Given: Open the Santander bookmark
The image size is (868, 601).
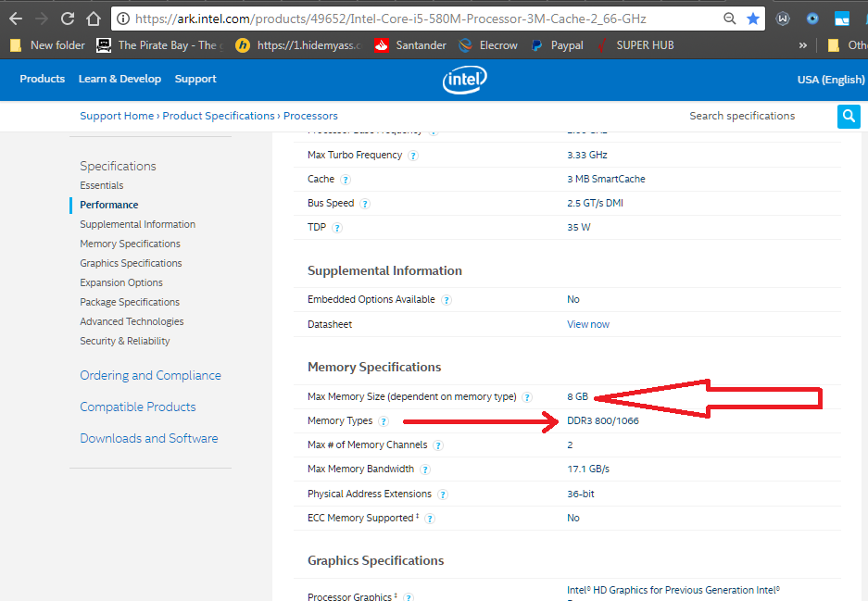Looking at the screenshot, I should (x=410, y=45).
